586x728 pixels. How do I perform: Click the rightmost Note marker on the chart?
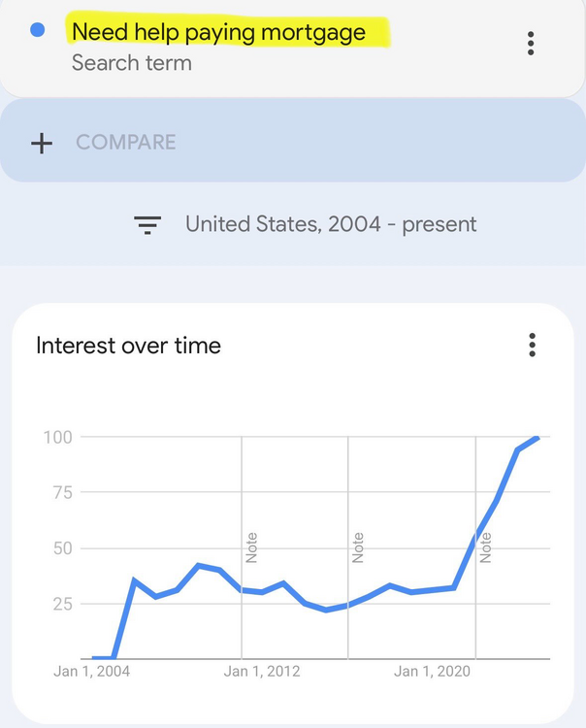(486, 547)
